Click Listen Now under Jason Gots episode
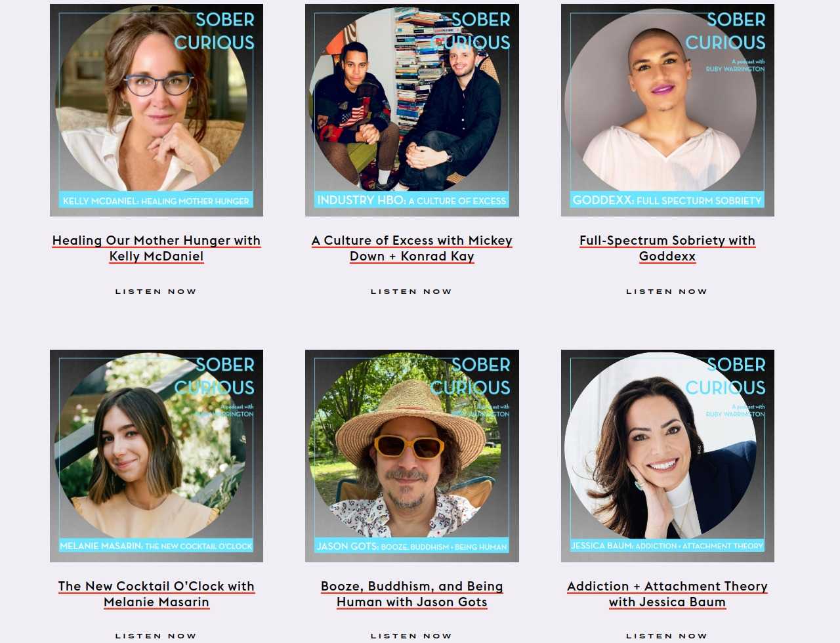Viewport: 840px width, 643px height. (x=412, y=636)
